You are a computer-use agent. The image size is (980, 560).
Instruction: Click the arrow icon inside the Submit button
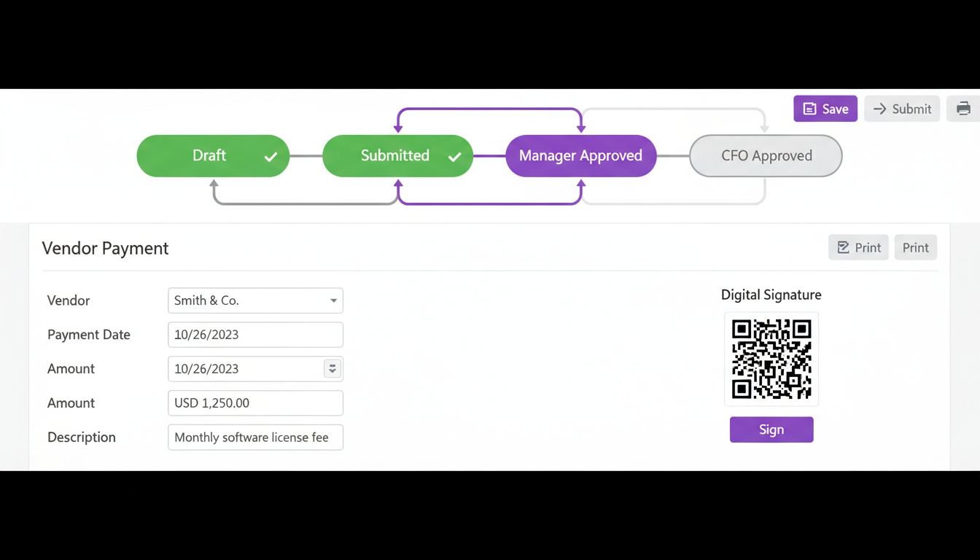[880, 108]
